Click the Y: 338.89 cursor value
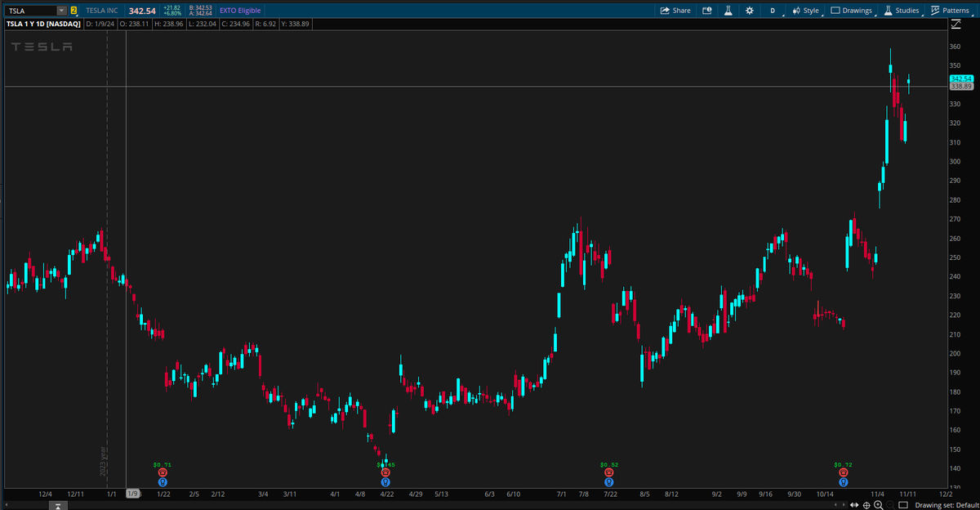Screen dimensions: 980x510 point(295,25)
